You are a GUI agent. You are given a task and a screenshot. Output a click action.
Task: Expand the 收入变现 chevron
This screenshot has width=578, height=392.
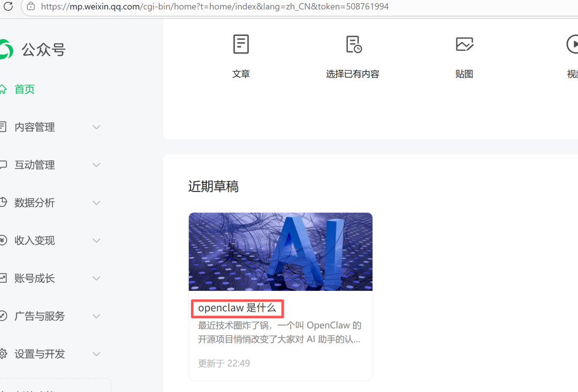(x=96, y=241)
